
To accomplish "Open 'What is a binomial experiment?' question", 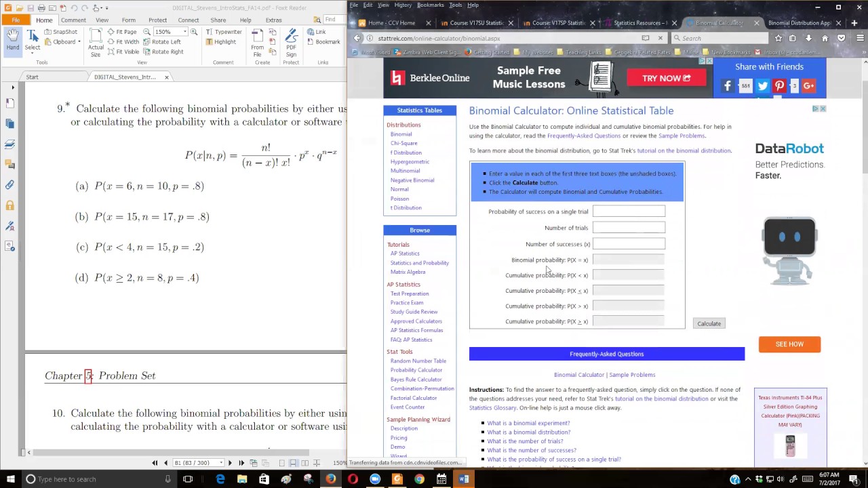I will [x=528, y=423].
